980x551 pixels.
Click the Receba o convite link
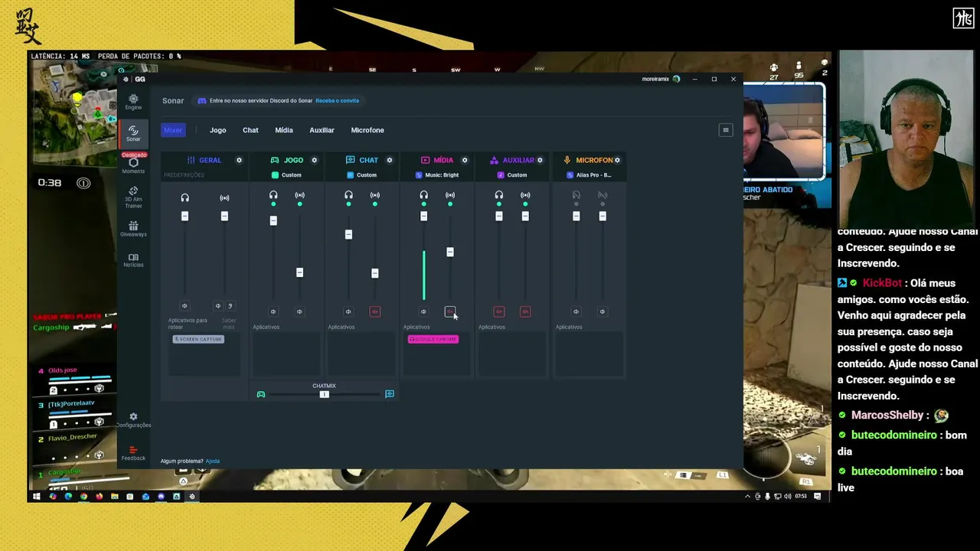click(337, 100)
